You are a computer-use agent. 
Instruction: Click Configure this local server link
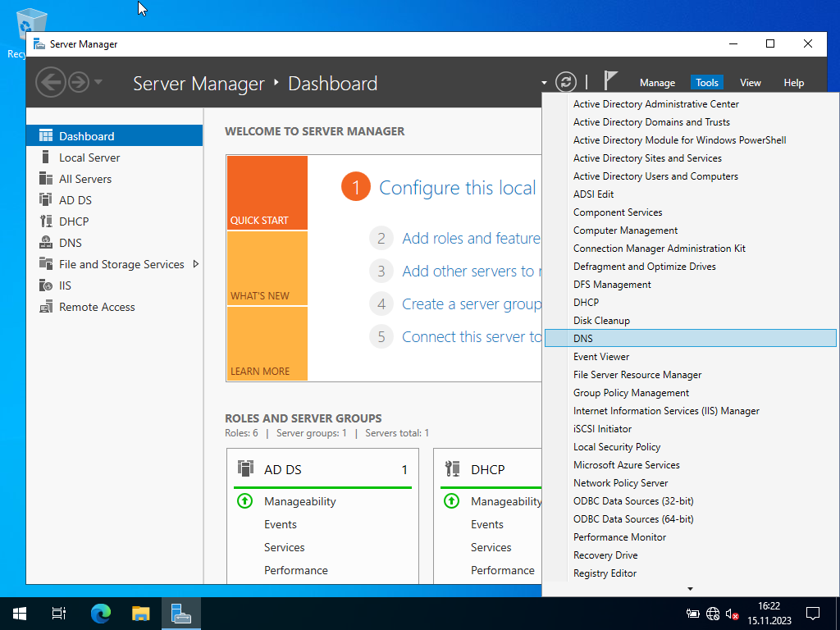click(x=458, y=188)
